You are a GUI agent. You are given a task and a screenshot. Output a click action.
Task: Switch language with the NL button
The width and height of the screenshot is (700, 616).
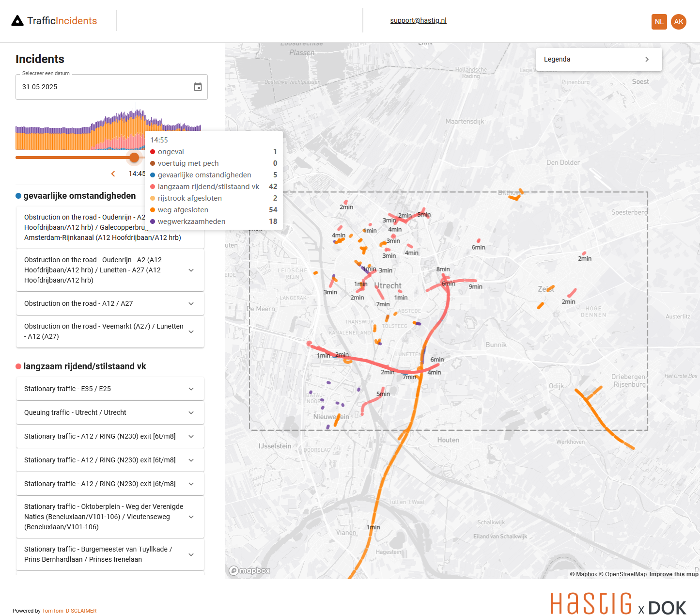pyautogui.click(x=659, y=22)
